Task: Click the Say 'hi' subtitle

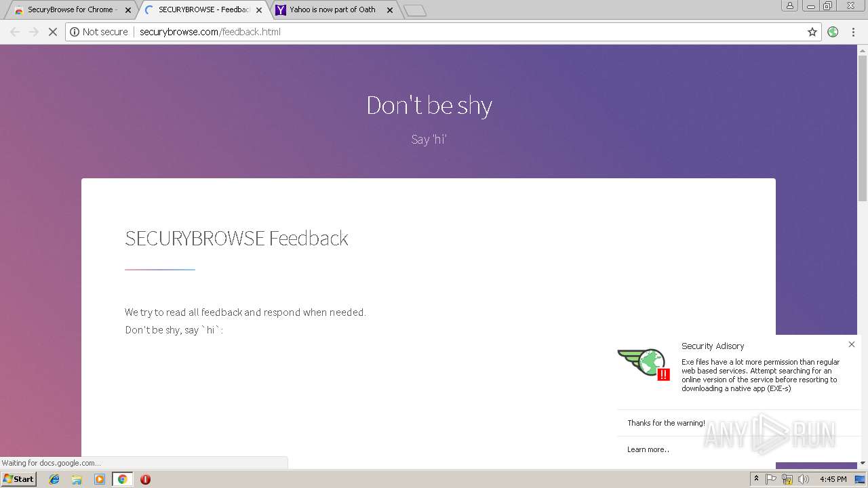Action: click(x=429, y=140)
